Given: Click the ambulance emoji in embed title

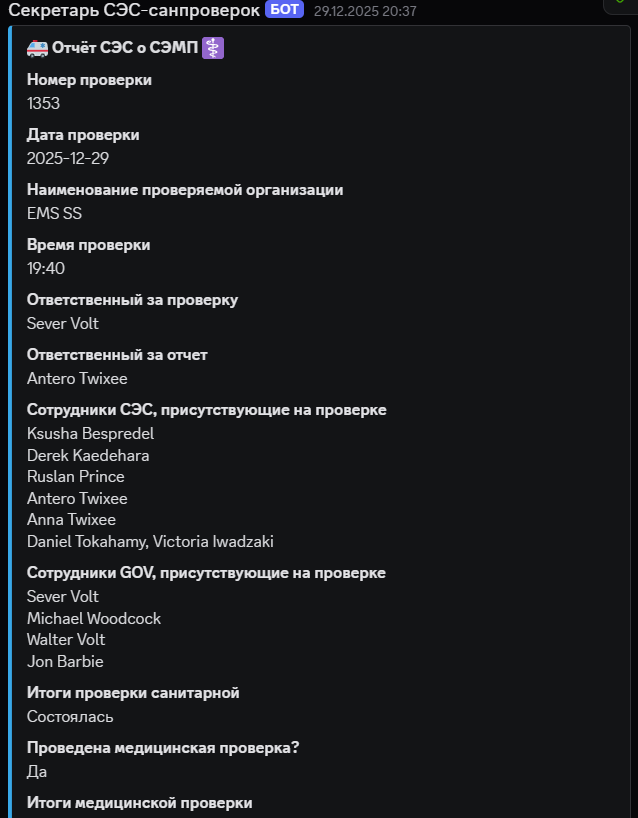Looking at the screenshot, I should (37, 48).
